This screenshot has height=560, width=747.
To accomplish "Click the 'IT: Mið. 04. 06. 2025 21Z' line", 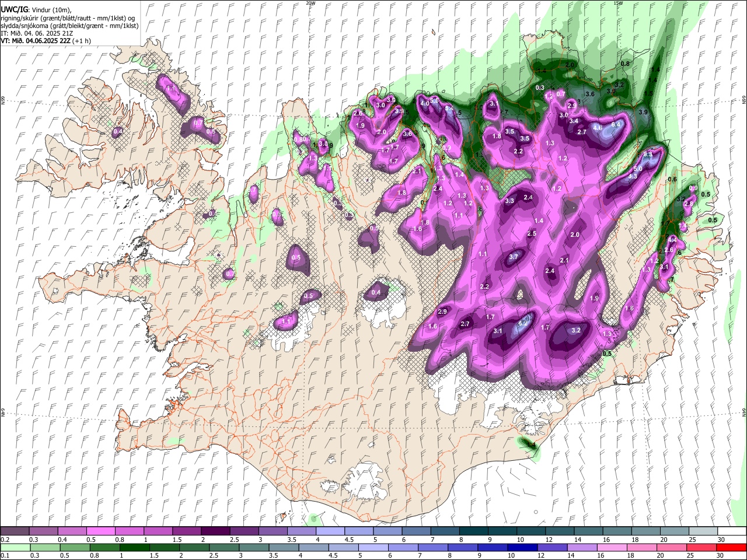I will coord(37,33).
